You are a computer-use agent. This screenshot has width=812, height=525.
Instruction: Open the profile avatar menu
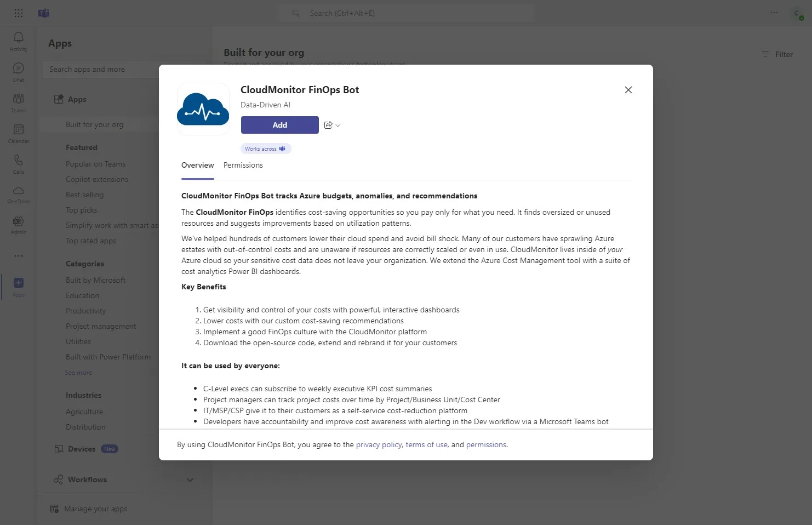[x=797, y=13]
